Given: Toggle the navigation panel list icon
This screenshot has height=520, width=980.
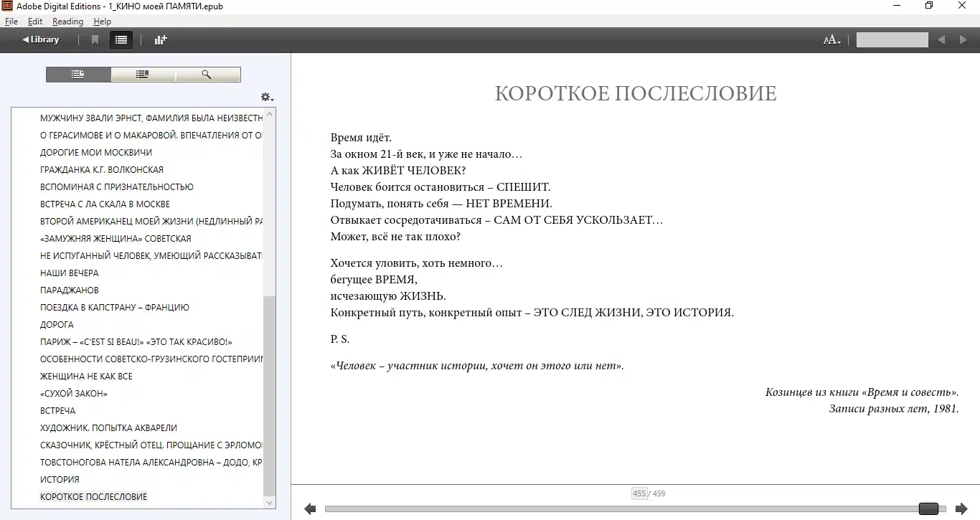Looking at the screenshot, I should click(121, 40).
